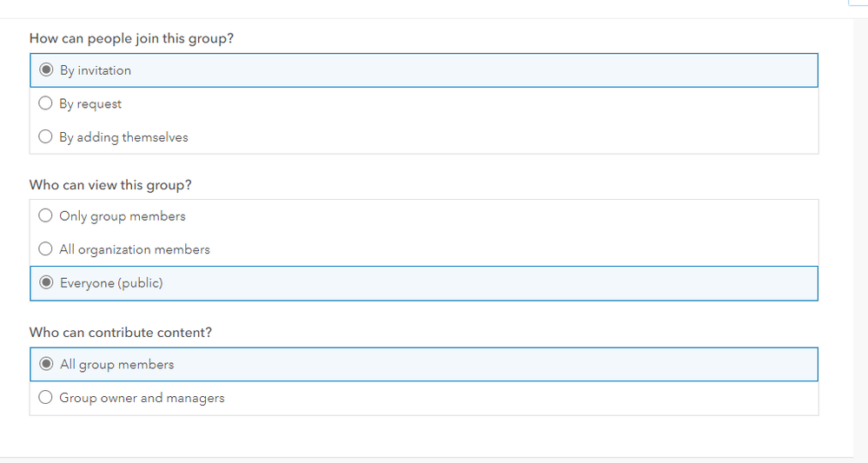Viewport: 868px width, 463px height.
Task: Click the "By adding themselves" label text
Action: point(123,137)
